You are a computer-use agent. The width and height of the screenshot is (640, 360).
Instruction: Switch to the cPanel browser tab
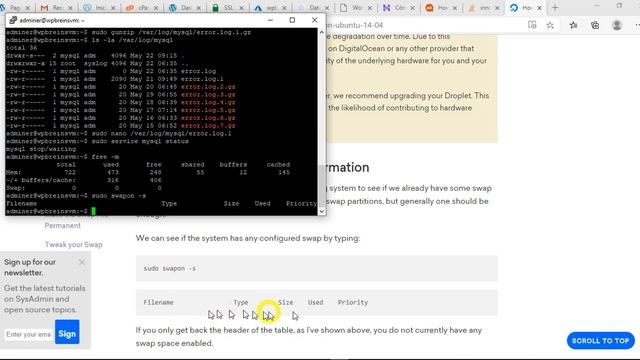pos(139,8)
